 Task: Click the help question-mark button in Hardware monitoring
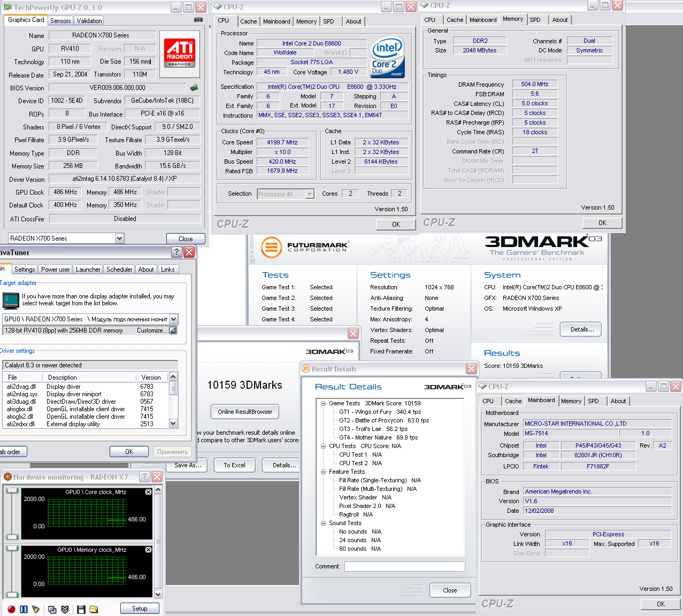point(144,476)
